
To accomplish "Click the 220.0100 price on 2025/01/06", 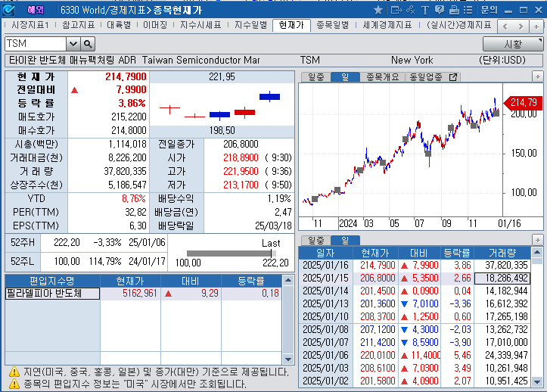I will click(x=378, y=356).
